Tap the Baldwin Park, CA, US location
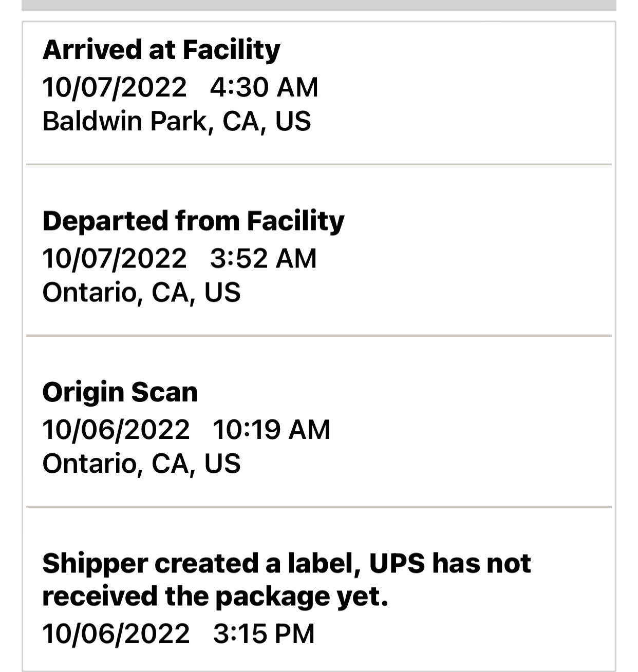This screenshot has height=672, width=638. pos(177,121)
